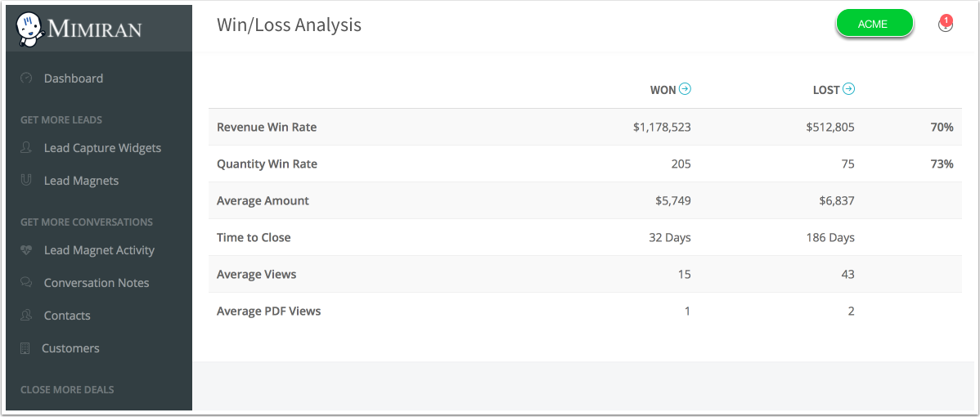
Task: Click the Conversation Notes chat bubble icon
Action: (26, 283)
